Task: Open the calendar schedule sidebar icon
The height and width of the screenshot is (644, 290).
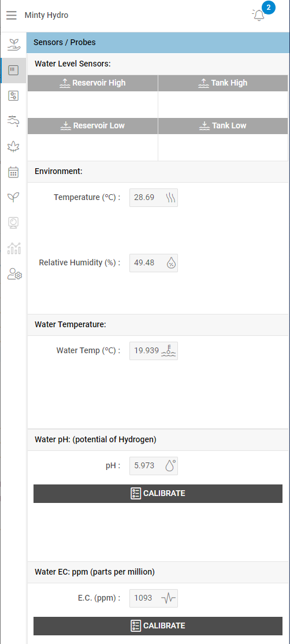Action: [x=13, y=172]
